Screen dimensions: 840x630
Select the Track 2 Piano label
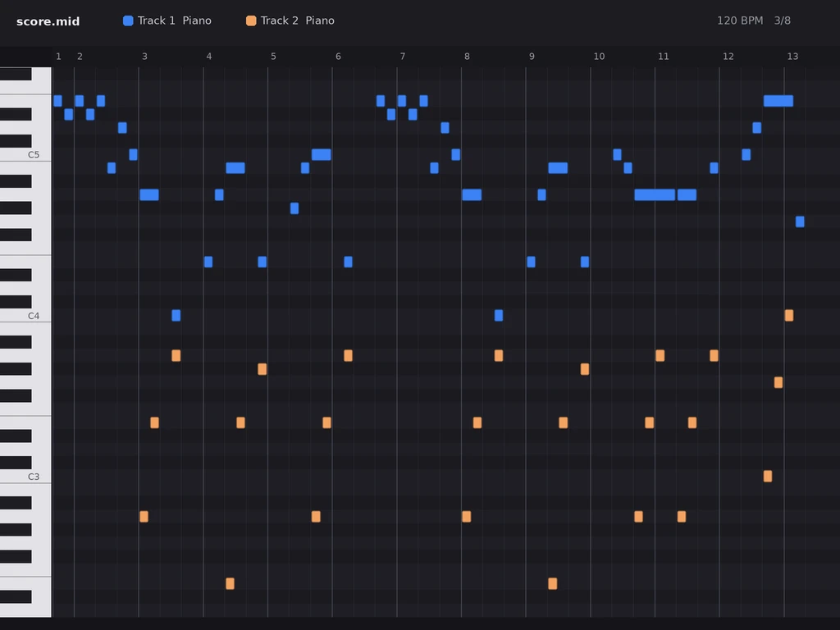(x=297, y=21)
